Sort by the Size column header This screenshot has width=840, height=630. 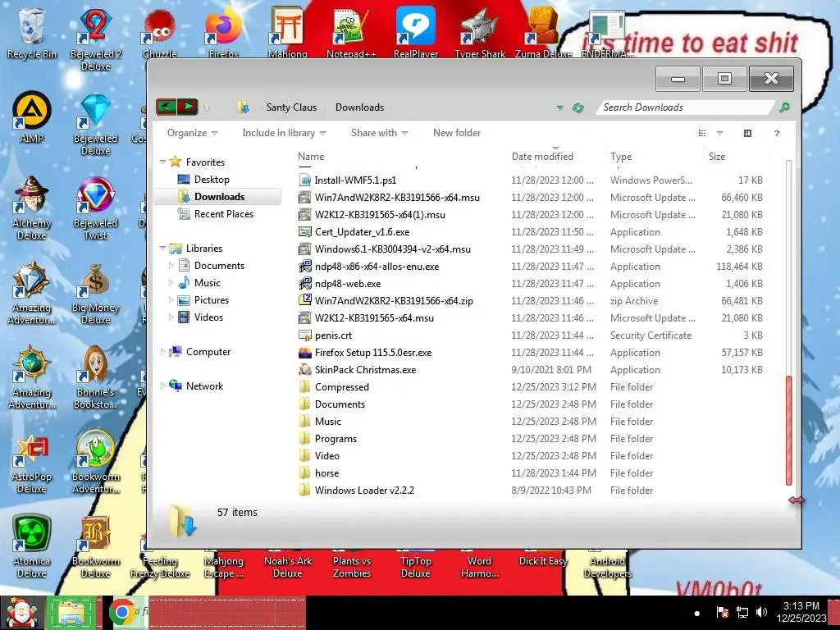(x=736, y=157)
